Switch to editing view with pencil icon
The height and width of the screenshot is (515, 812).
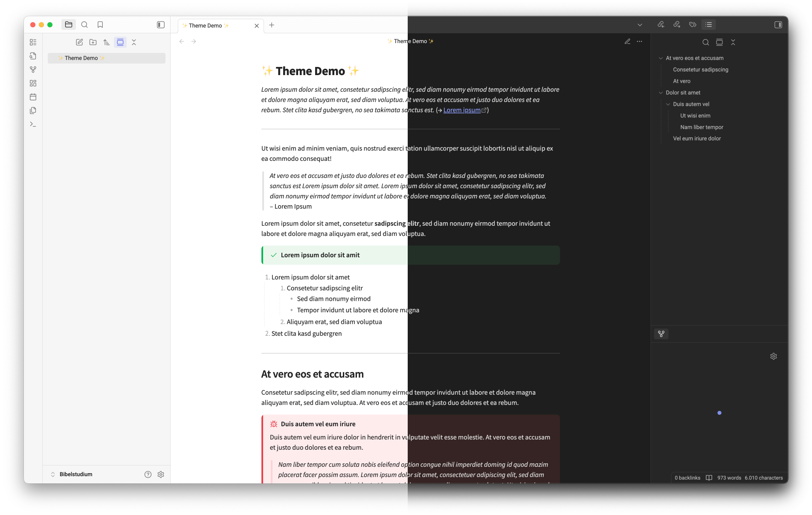627,41
